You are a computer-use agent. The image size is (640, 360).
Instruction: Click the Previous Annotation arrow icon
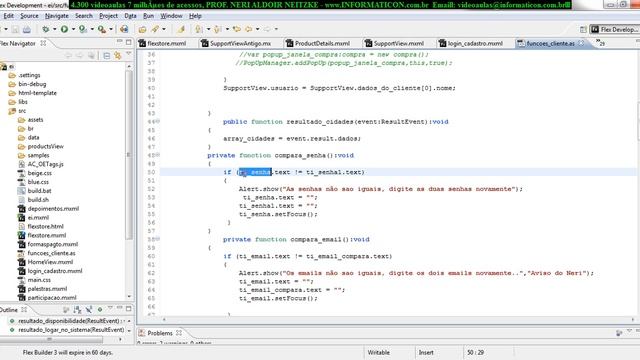click(218, 29)
